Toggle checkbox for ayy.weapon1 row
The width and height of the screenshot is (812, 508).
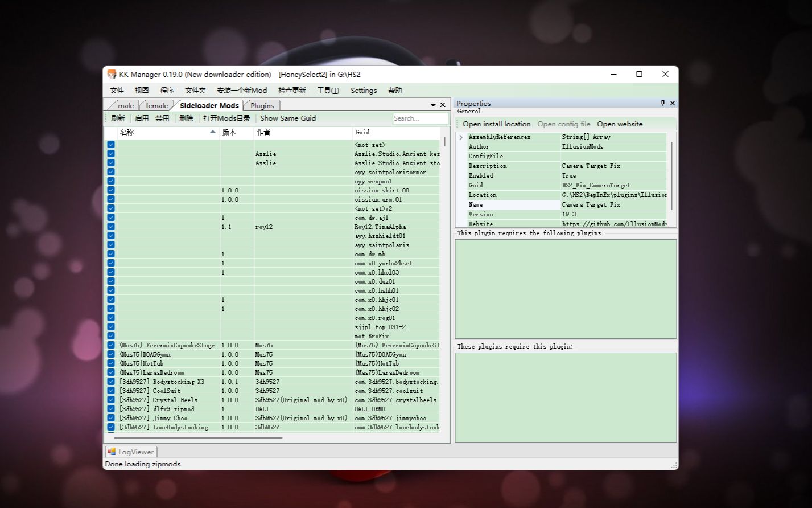tap(111, 181)
